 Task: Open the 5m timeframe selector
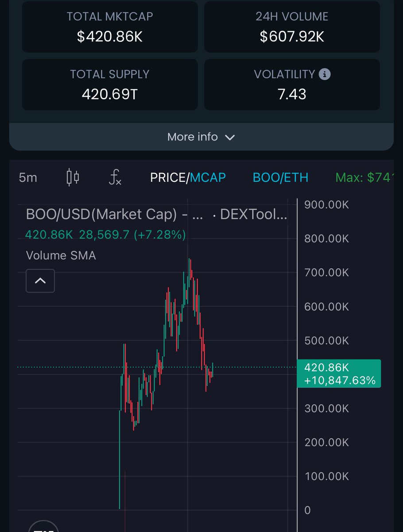click(28, 178)
